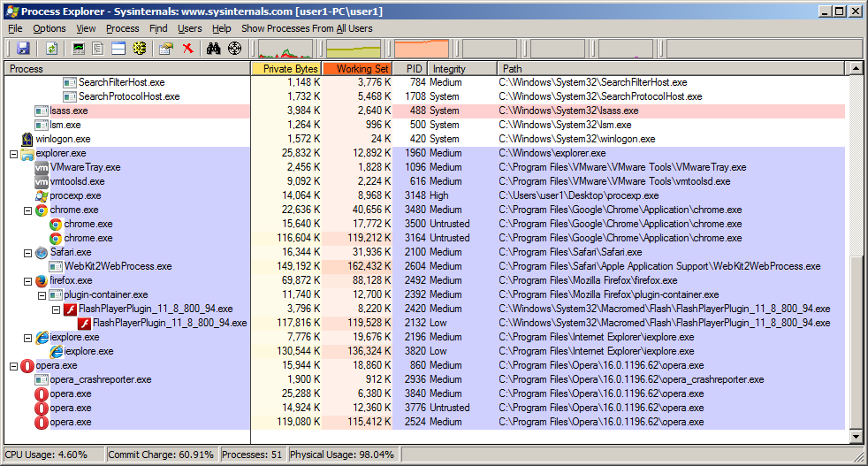Click the crosshair Find Window's Process icon
Viewport: 868px width, 466px height.
click(234, 49)
